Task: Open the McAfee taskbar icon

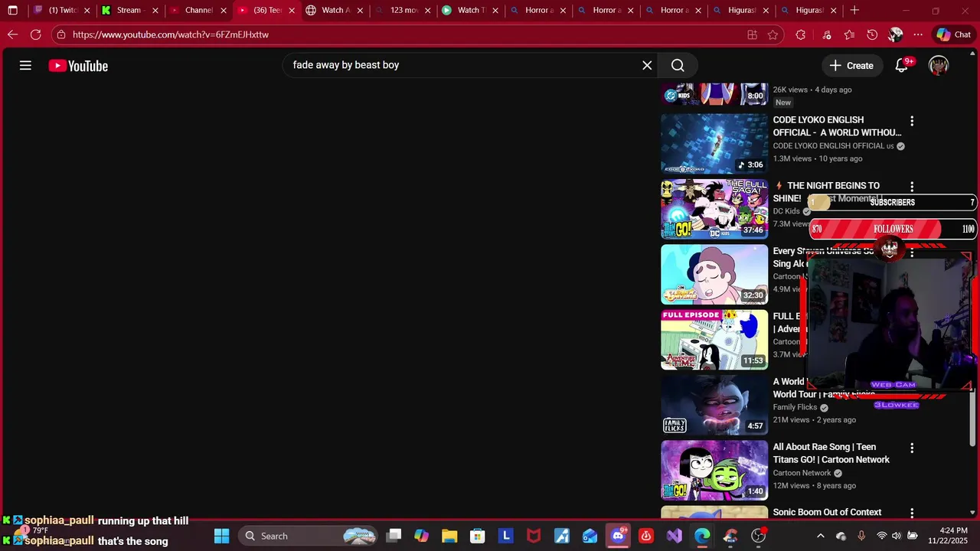Action: [534, 536]
